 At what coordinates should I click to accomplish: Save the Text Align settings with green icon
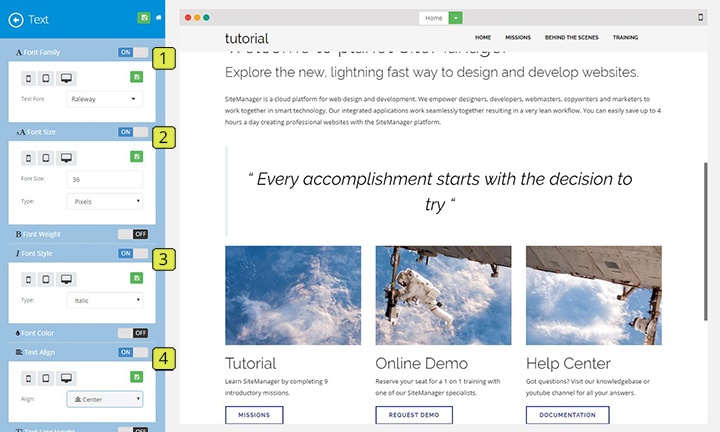tap(136, 377)
